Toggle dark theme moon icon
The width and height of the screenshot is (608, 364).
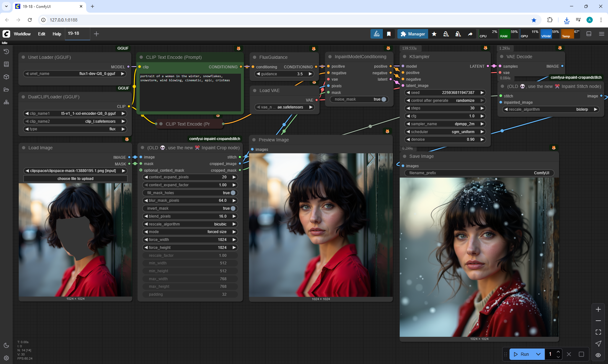click(6, 345)
